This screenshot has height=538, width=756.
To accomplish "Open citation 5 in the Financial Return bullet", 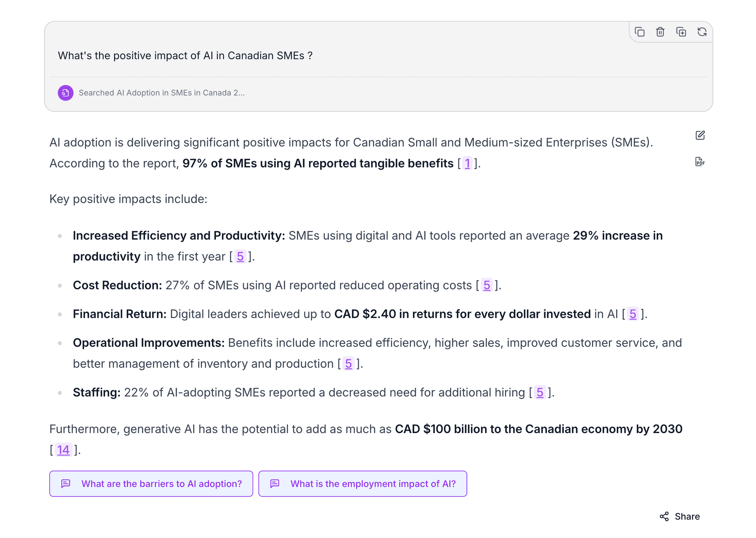I will tap(633, 314).
